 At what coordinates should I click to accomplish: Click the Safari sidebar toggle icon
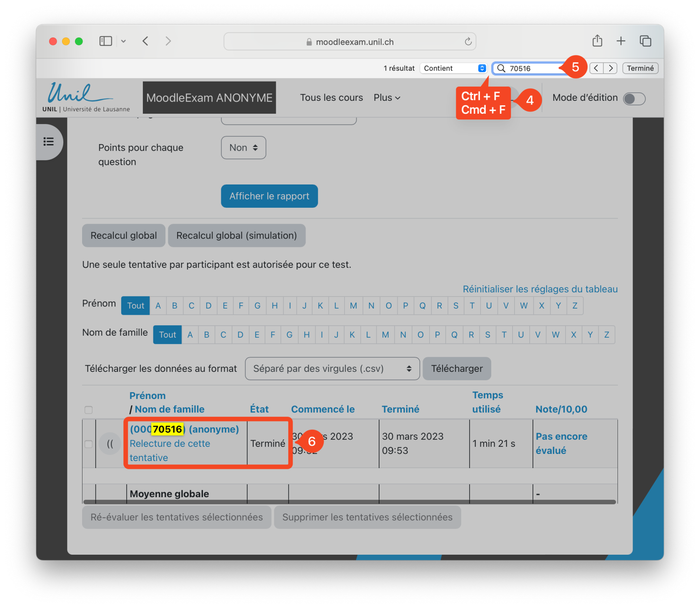click(x=105, y=41)
